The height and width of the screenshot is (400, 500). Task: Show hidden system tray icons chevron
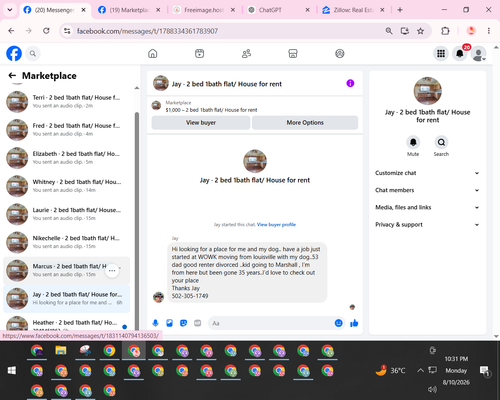click(420, 370)
